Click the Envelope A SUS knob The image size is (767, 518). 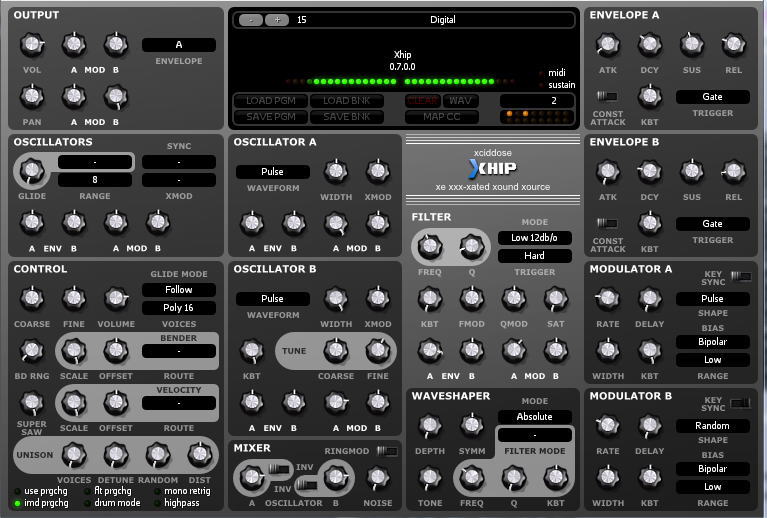[x=692, y=45]
